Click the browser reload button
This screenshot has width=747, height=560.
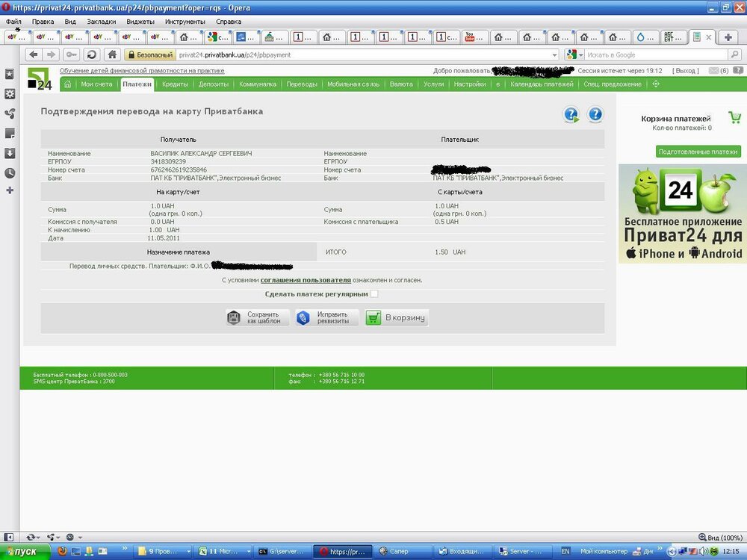91,55
